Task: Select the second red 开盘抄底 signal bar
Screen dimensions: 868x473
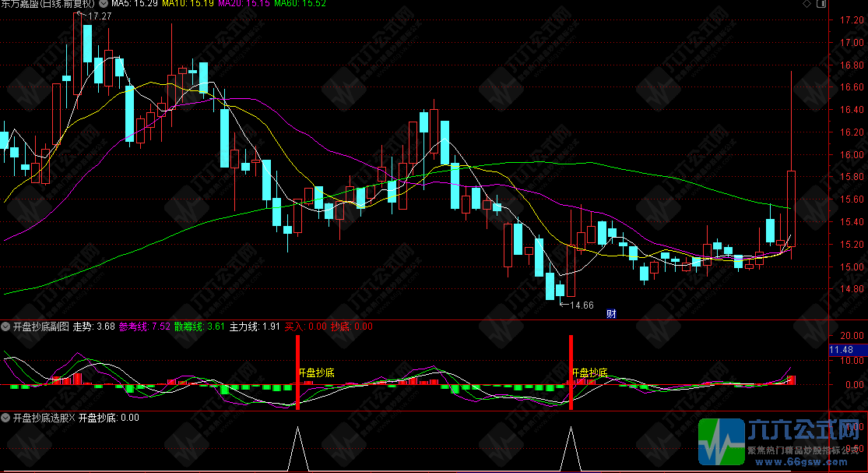Action: point(571,372)
